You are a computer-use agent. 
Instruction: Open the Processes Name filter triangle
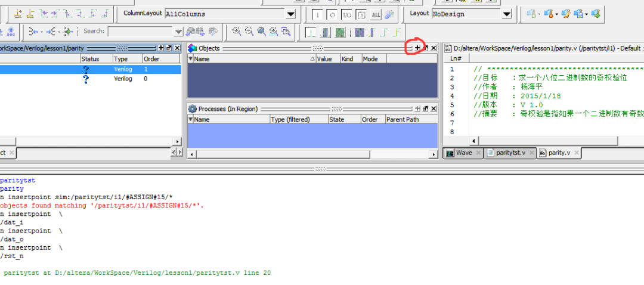pos(190,119)
